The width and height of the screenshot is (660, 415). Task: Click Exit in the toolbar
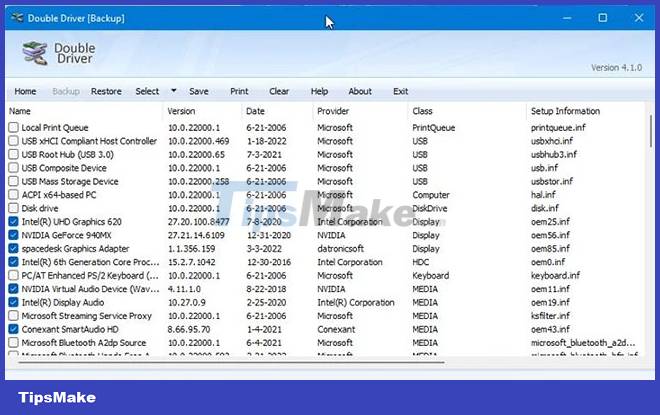400,91
